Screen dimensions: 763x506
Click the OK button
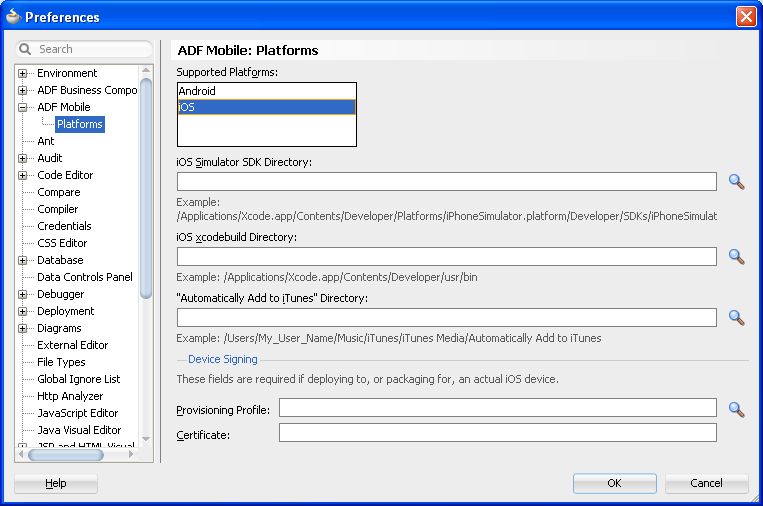point(615,483)
